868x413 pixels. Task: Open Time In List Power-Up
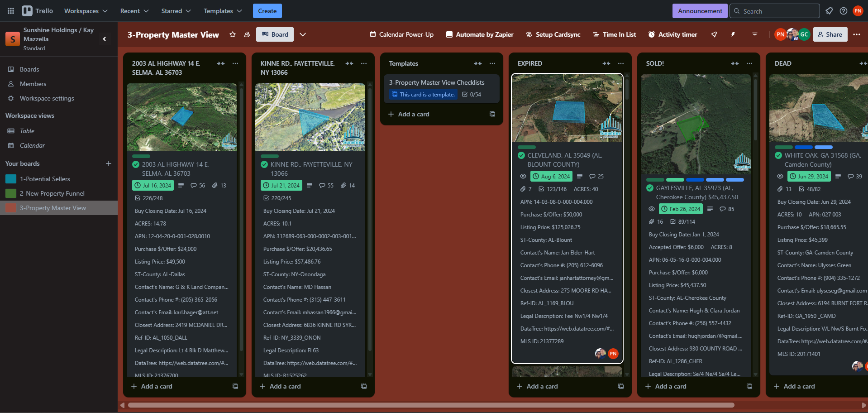click(x=614, y=34)
